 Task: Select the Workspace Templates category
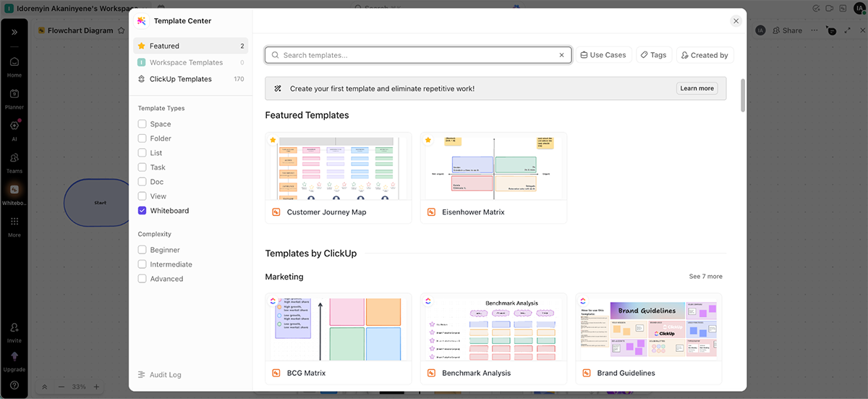point(190,62)
